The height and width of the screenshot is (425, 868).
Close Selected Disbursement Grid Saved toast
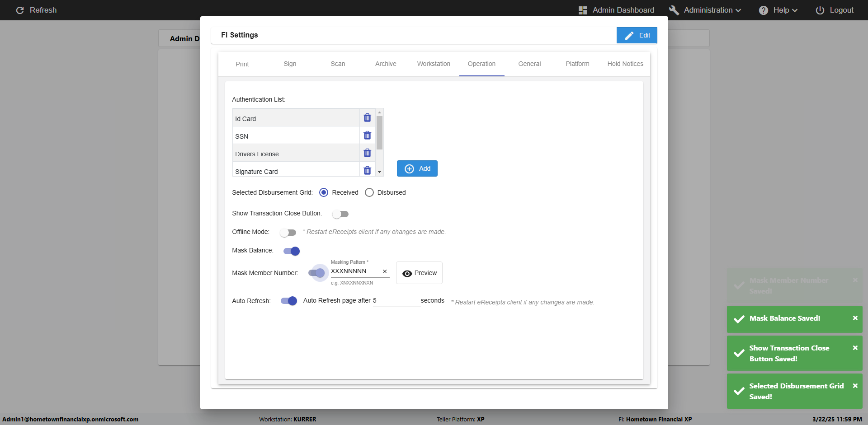pos(855,386)
